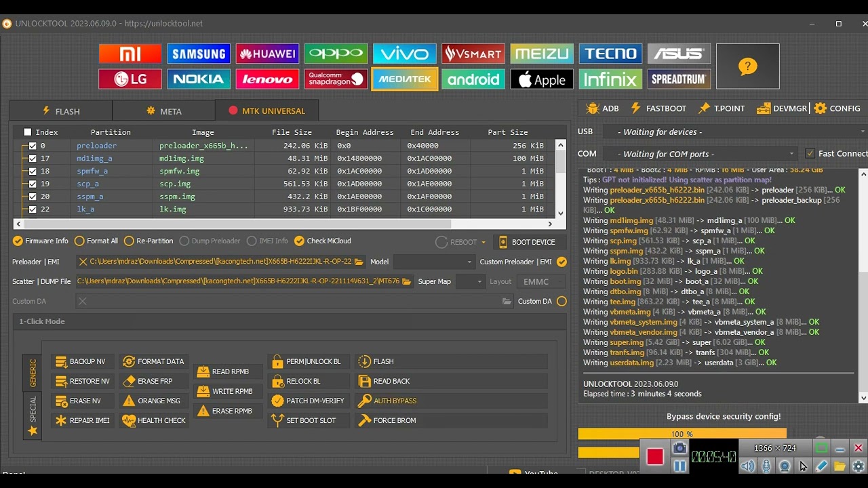The height and width of the screenshot is (488, 868).
Task: Open the Model dropdown
Action: (434, 262)
